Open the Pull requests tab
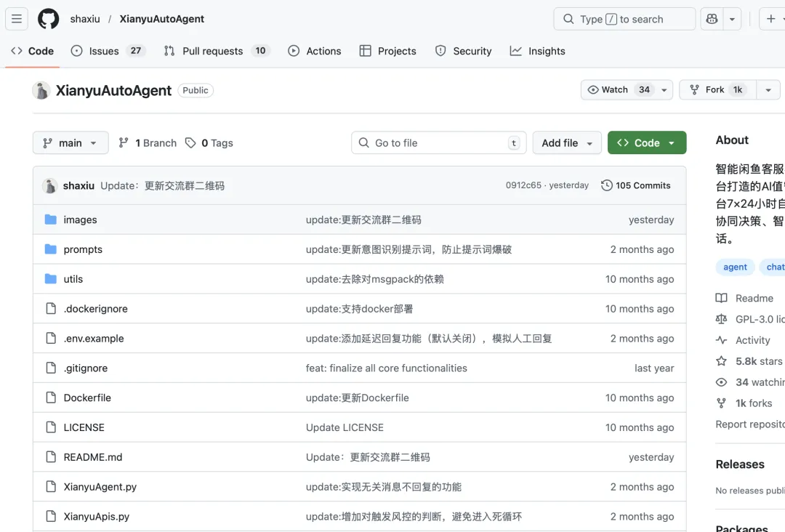Viewport: 785px width, 532px height. [217, 51]
